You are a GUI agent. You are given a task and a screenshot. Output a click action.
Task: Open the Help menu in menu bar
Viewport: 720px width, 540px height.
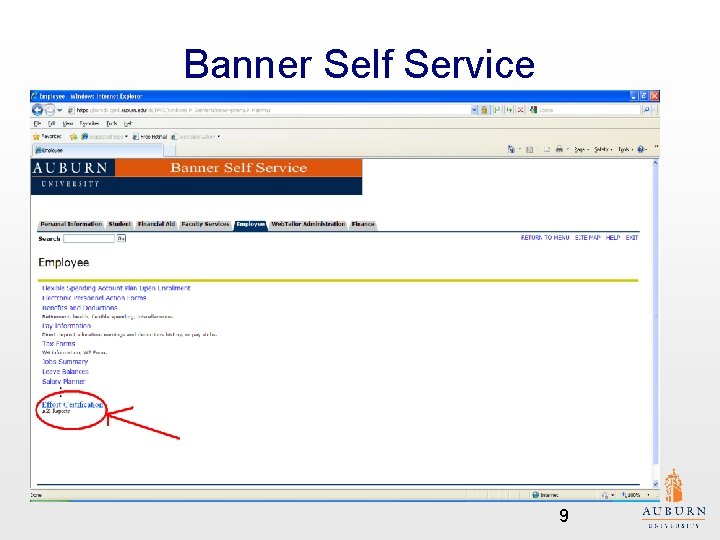coord(128,124)
